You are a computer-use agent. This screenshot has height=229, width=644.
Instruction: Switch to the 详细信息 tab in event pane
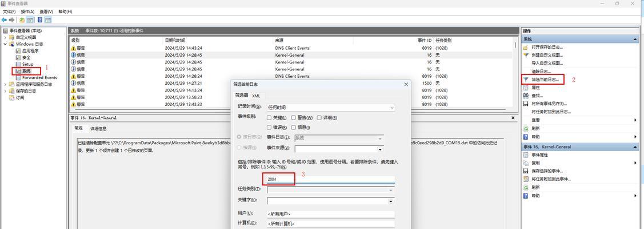(98, 129)
